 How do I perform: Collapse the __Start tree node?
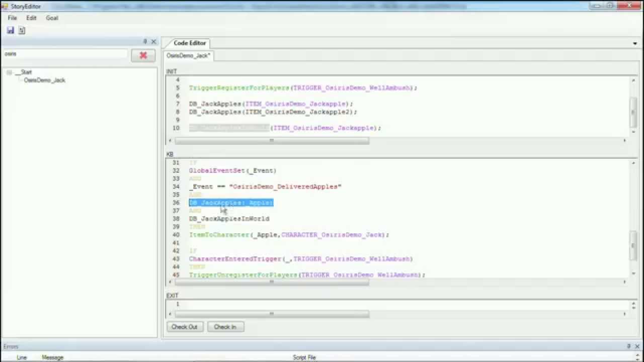9,72
